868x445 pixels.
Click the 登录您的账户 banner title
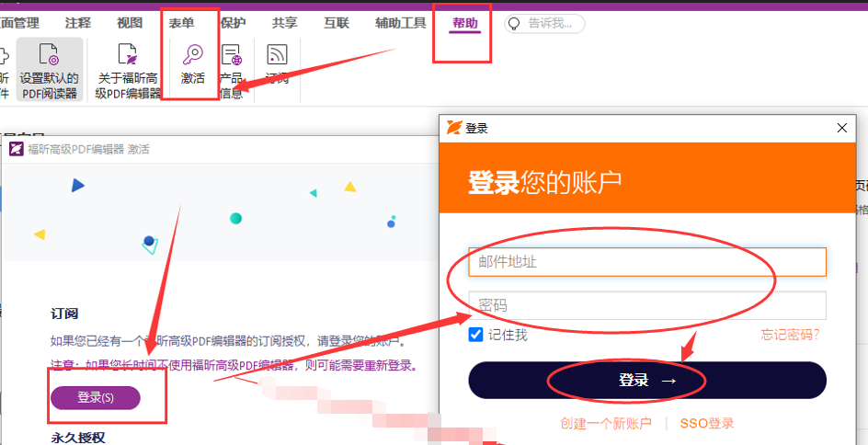click(544, 181)
